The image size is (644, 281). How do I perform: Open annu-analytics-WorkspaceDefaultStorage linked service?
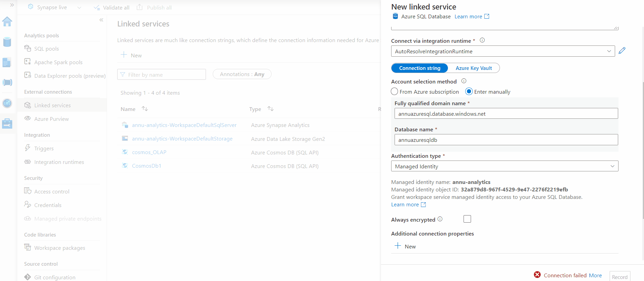tap(182, 139)
